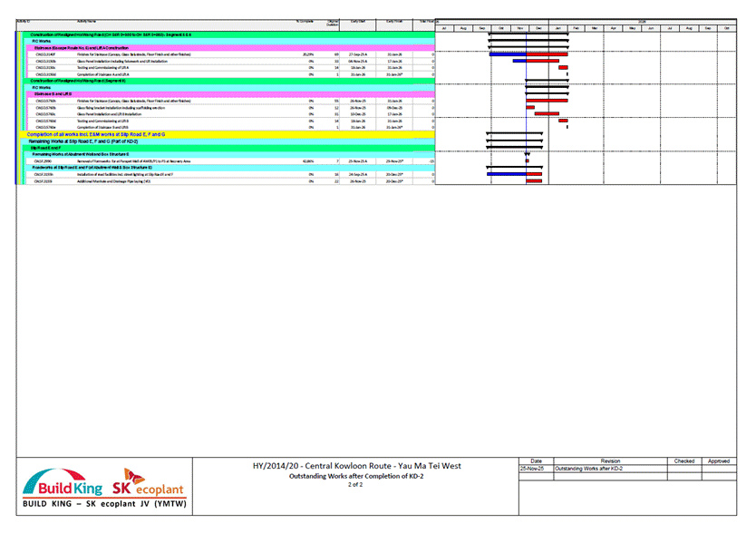The height and width of the screenshot is (533, 756).
Task: Select the Activity Name column header
Action: point(88,19)
